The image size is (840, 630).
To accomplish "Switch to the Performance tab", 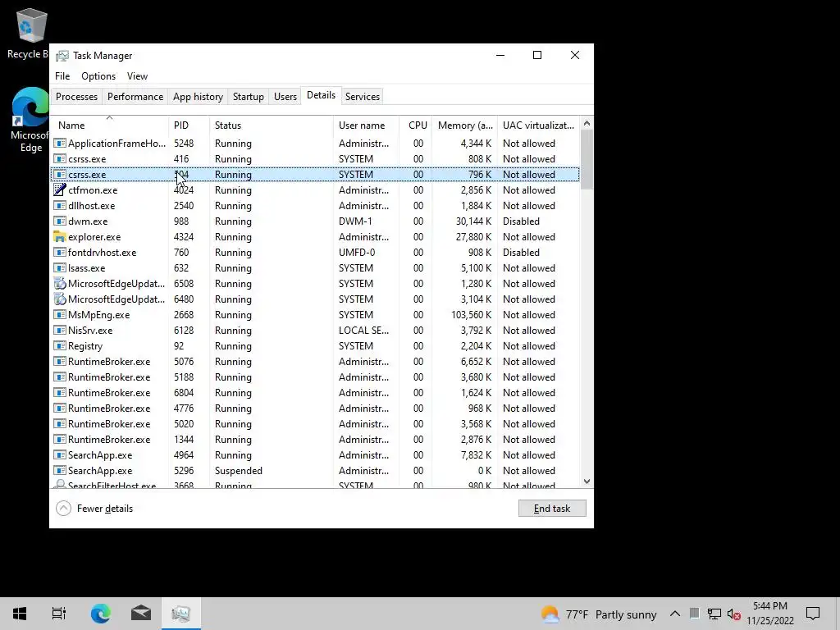I will tap(135, 97).
